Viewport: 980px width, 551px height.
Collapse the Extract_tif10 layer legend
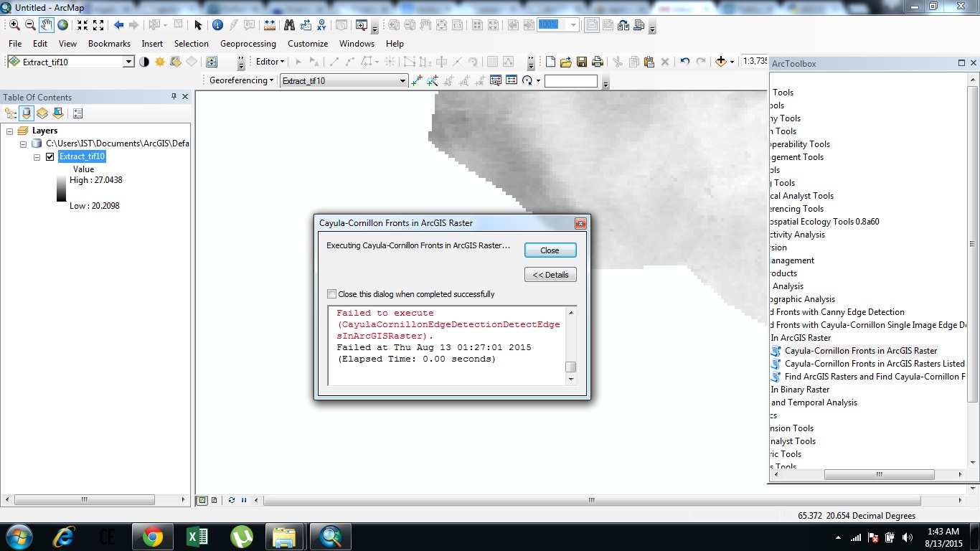pyautogui.click(x=37, y=157)
